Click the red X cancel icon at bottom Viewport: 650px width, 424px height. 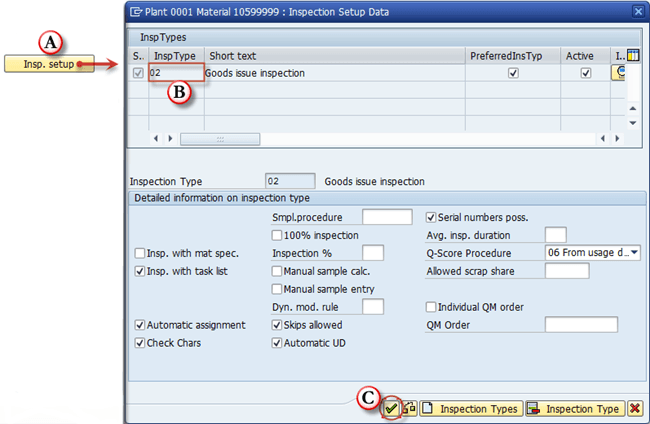click(634, 409)
